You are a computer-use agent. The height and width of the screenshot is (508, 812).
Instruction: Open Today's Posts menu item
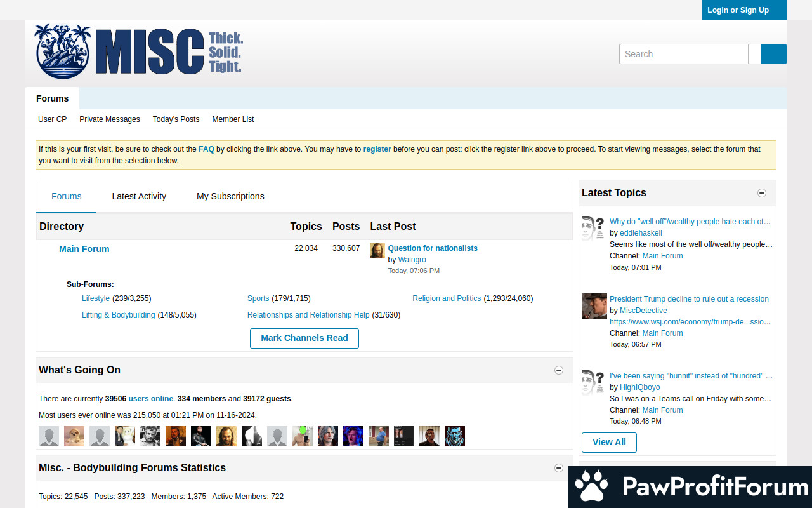tap(176, 119)
